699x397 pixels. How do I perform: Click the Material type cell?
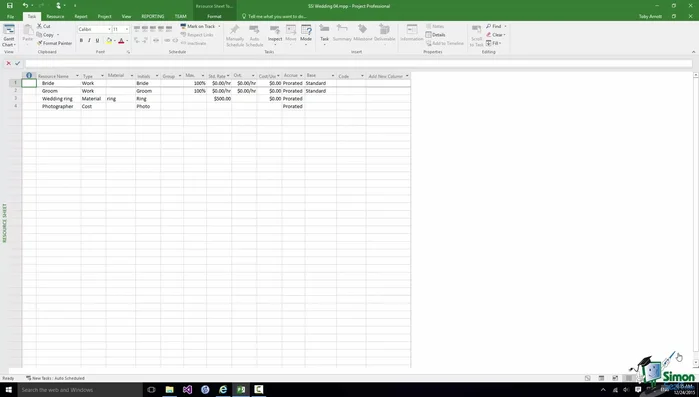pos(93,99)
